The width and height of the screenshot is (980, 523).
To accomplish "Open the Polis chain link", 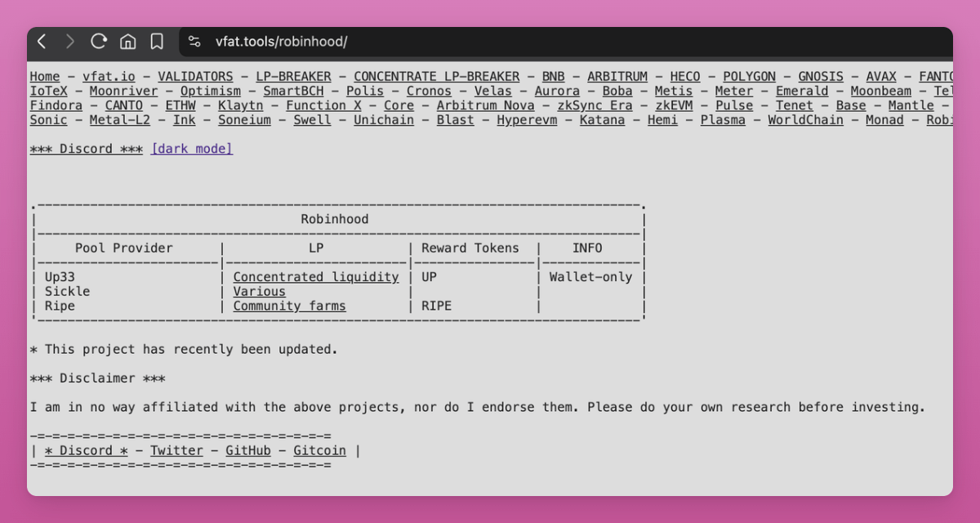I will [365, 92].
